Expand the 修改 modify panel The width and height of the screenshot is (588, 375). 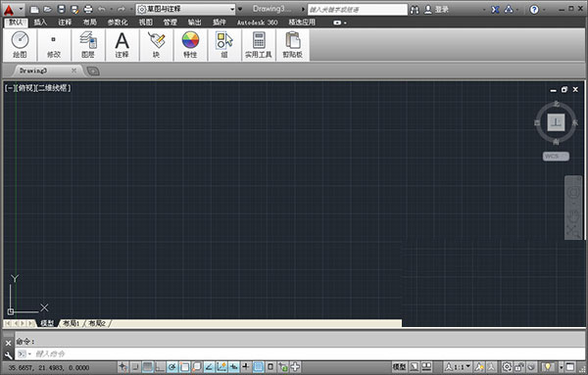[54, 45]
